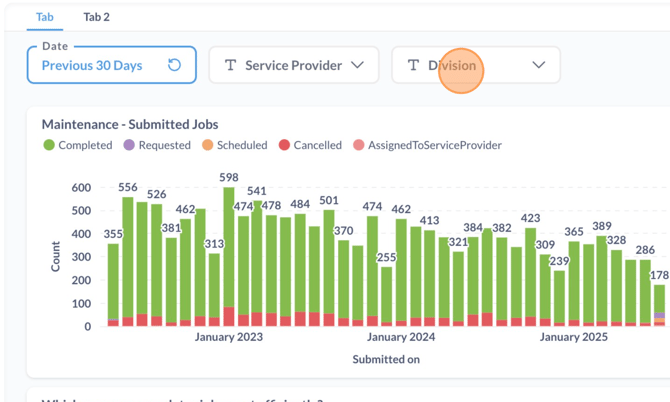Select the bar labeled 255
This screenshot has height=402, width=670.
(386, 296)
